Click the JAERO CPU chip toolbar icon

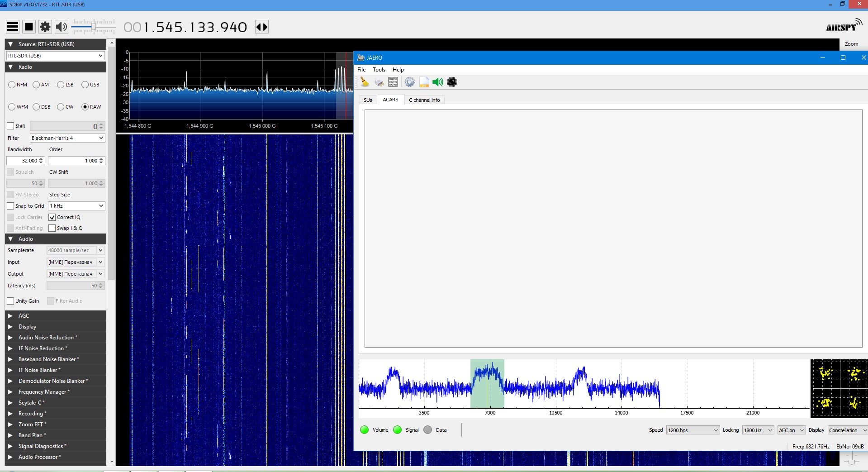point(452,82)
